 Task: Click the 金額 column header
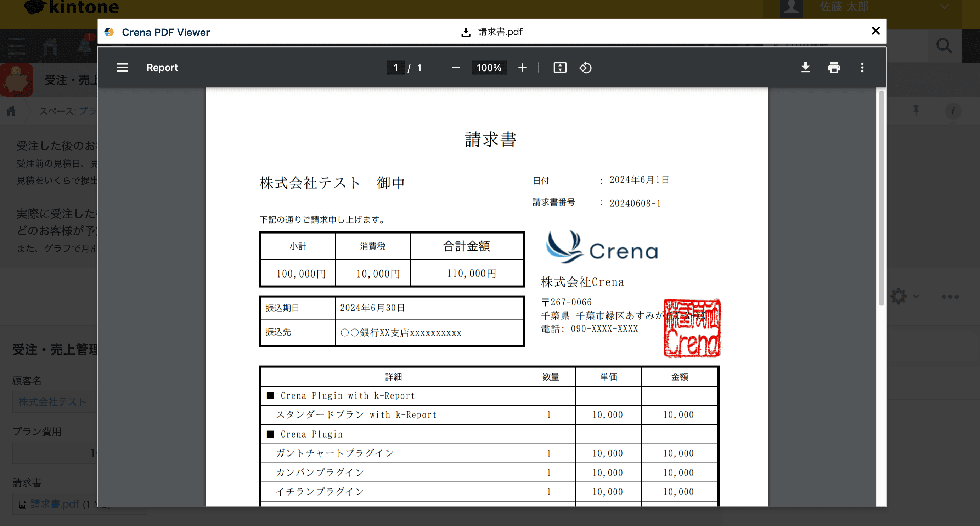point(680,377)
